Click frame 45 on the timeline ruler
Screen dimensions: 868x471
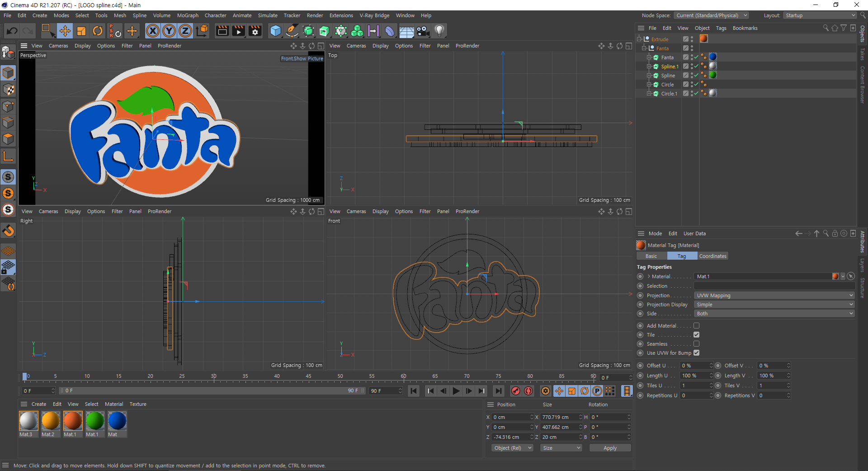(x=308, y=376)
